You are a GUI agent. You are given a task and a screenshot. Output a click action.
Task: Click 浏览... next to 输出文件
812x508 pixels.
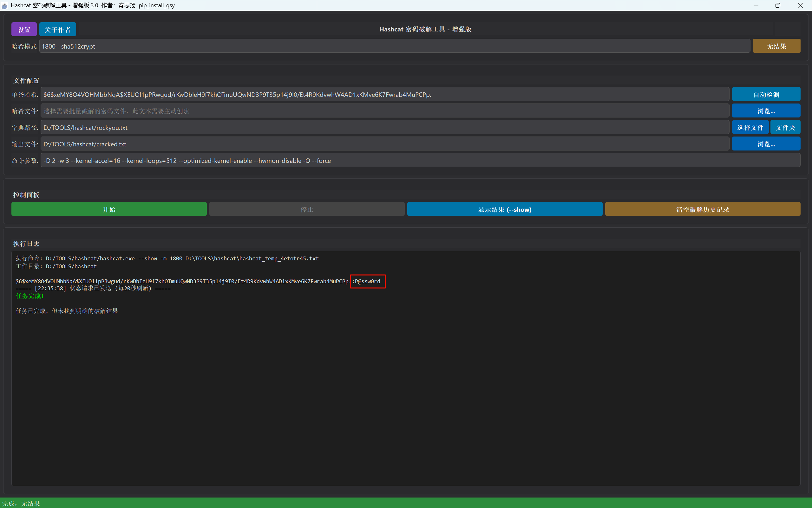766,144
